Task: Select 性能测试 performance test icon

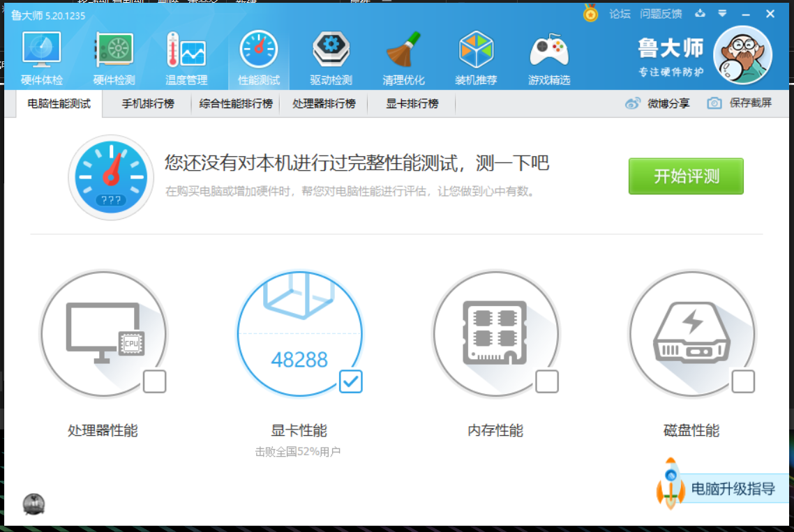Action: point(259,58)
